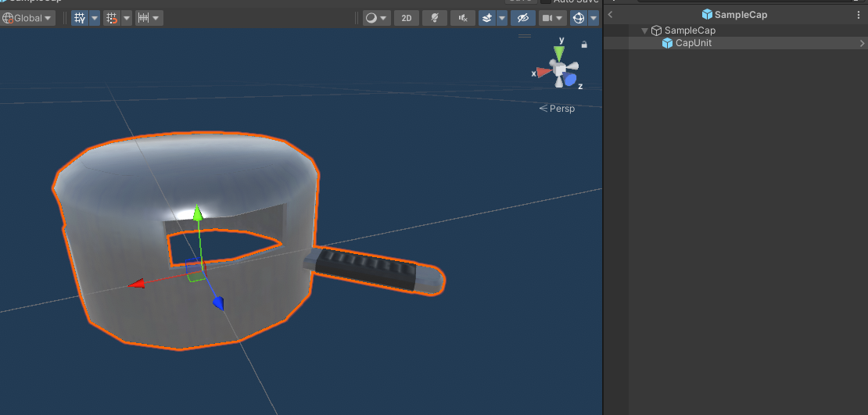Image resolution: width=868 pixels, height=415 pixels.
Task: Click the green Y move handle arrow
Action: coord(197,213)
